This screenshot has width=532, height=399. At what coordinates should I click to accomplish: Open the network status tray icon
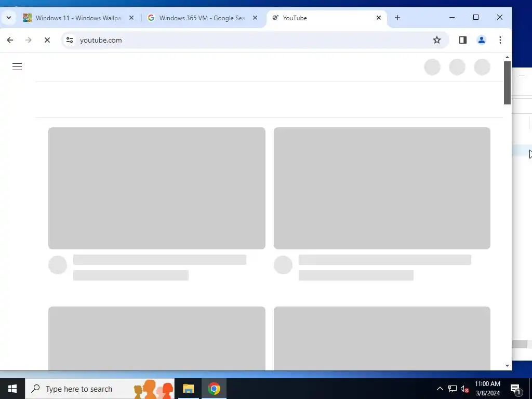click(x=453, y=389)
